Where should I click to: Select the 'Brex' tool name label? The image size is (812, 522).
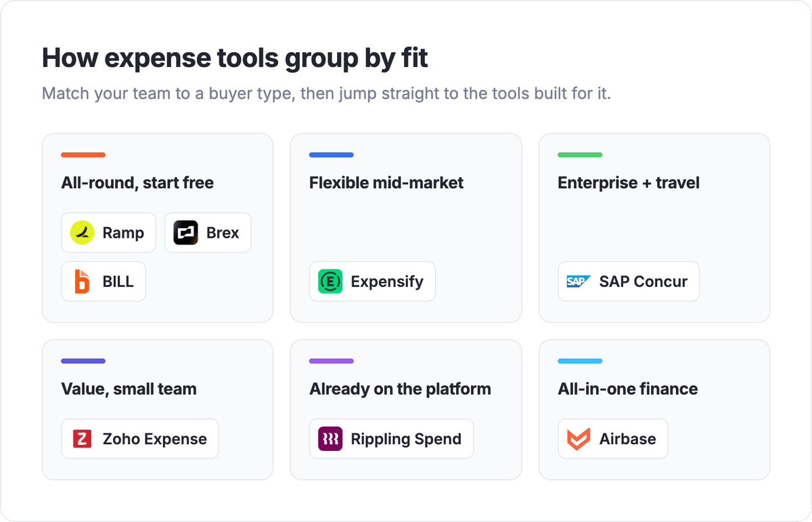pyautogui.click(x=223, y=233)
